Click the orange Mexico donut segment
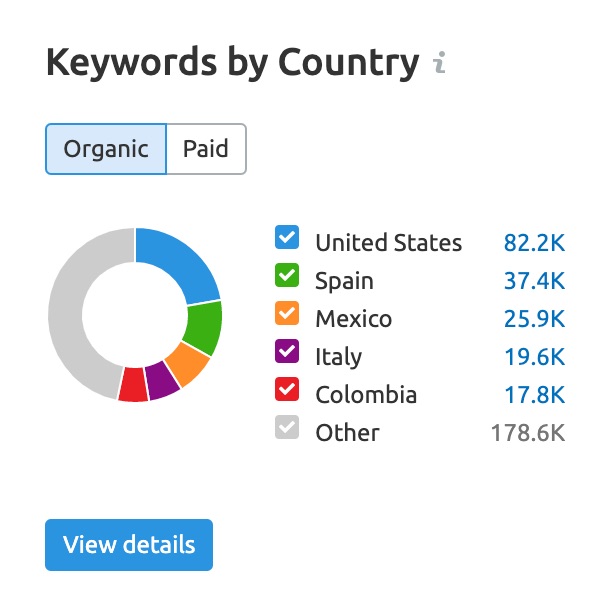 (186, 365)
